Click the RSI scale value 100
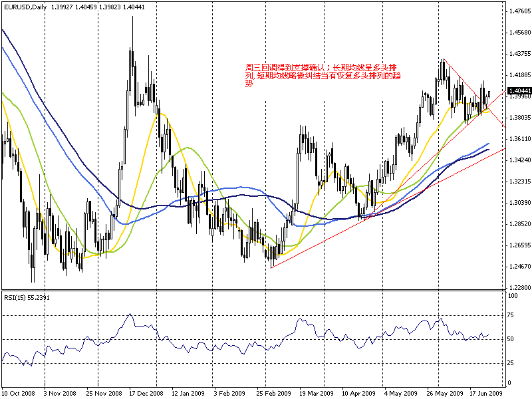The height and width of the screenshot is (399, 532). [x=513, y=295]
